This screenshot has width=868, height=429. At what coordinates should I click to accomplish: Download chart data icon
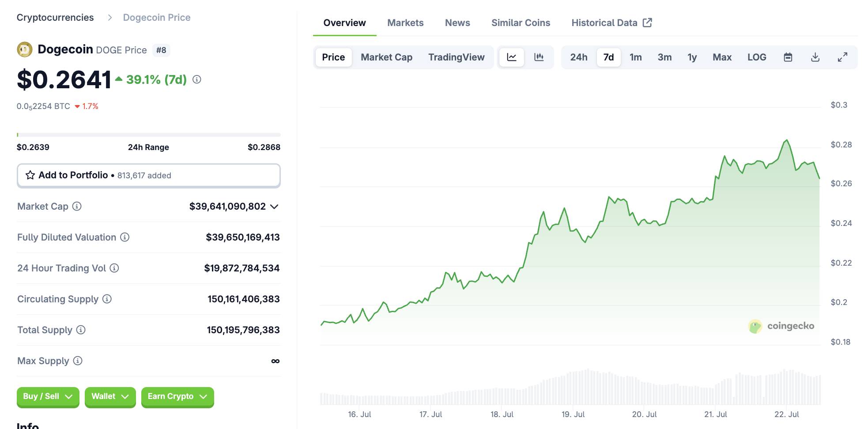coord(815,57)
